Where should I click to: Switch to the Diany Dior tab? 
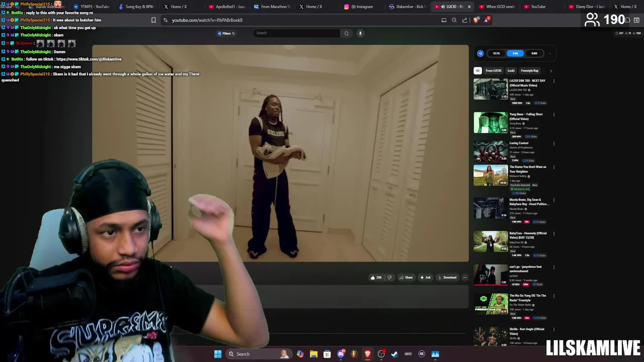[x=587, y=7]
